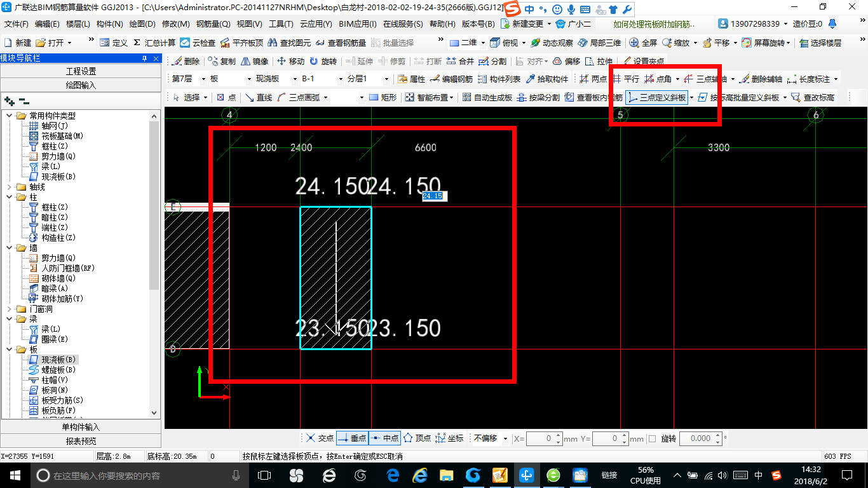The image size is (868, 488).
Task: Activate 三点定义斜板 three-point sloped slab tool
Action: [656, 97]
